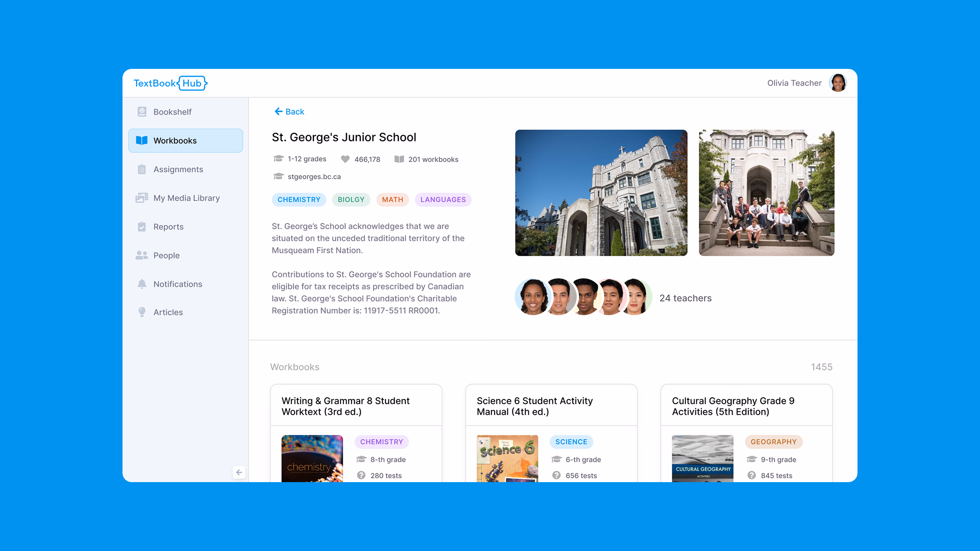Click the Reports icon in sidebar
This screenshot has height=551, width=980.
[142, 227]
